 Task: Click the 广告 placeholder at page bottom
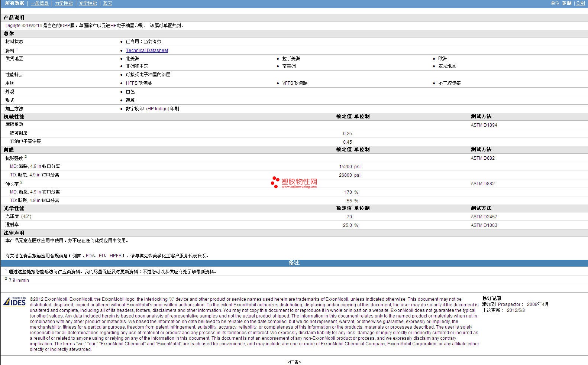click(x=294, y=362)
